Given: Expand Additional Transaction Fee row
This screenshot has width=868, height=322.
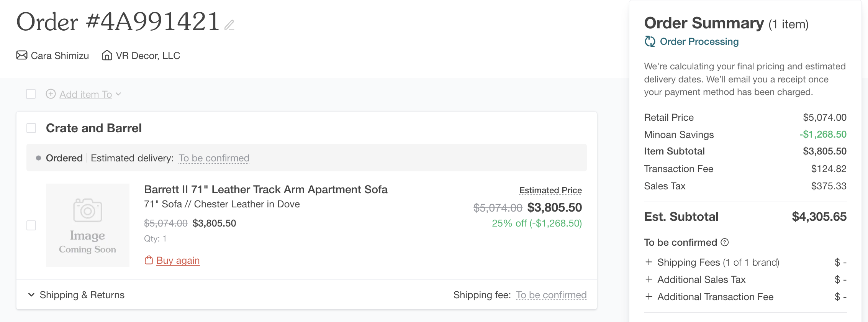Looking at the screenshot, I should tap(649, 297).
